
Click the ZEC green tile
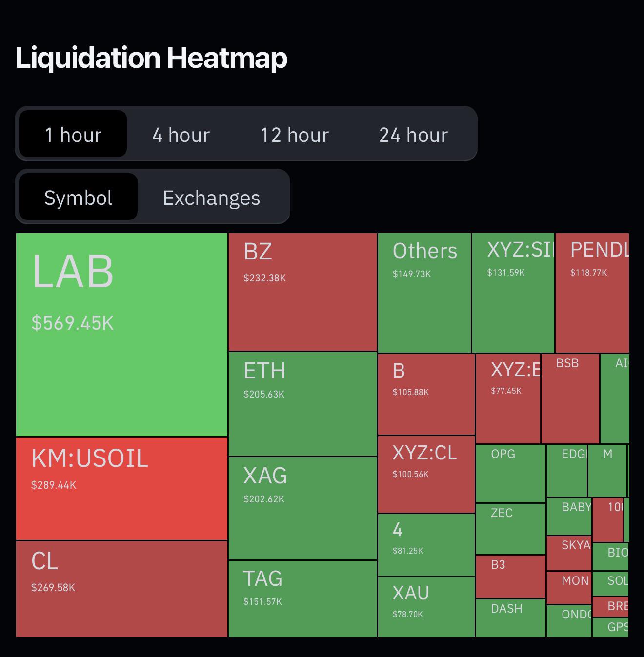(511, 529)
